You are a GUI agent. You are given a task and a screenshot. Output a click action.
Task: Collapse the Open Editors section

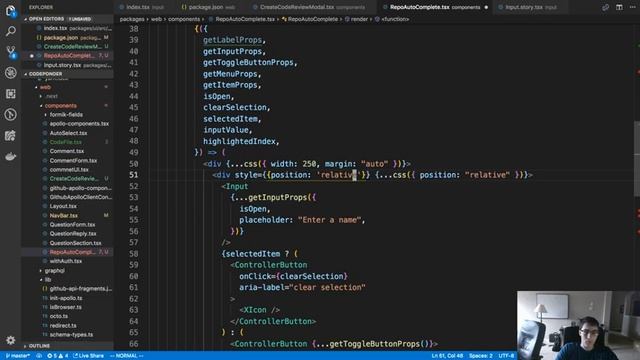pyautogui.click(x=67, y=19)
